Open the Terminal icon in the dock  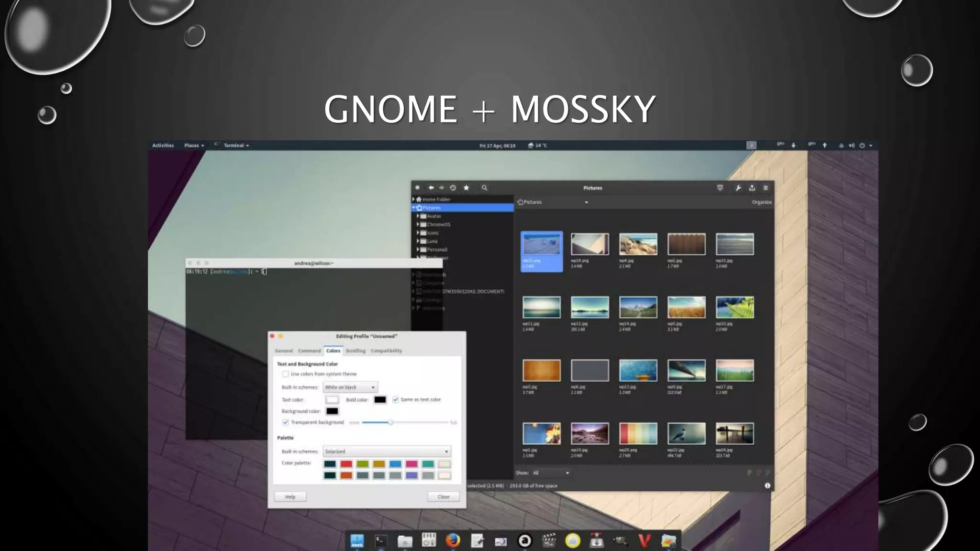coord(381,540)
